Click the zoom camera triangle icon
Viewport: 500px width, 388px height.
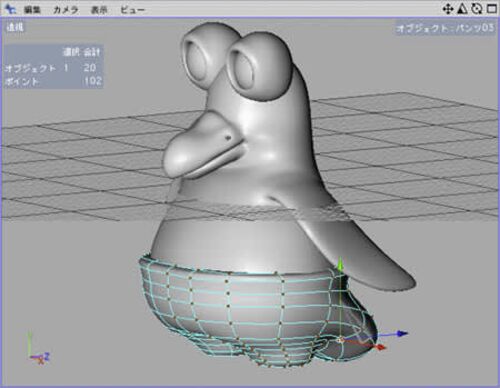(462, 9)
